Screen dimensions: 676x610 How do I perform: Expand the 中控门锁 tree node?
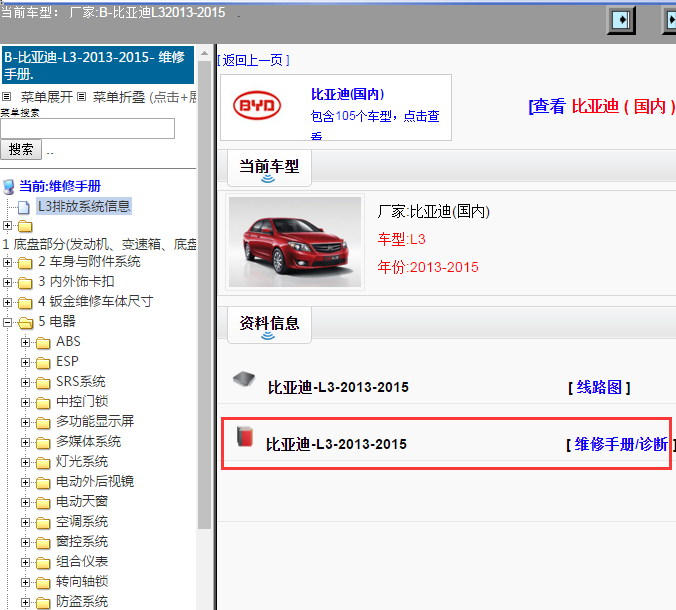[x=25, y=403]
